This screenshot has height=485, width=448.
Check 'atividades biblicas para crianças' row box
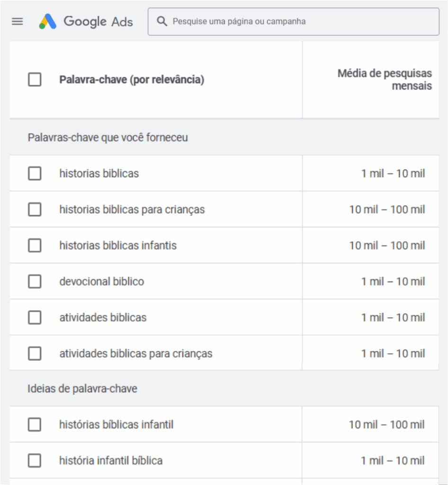tap(35, 353)
